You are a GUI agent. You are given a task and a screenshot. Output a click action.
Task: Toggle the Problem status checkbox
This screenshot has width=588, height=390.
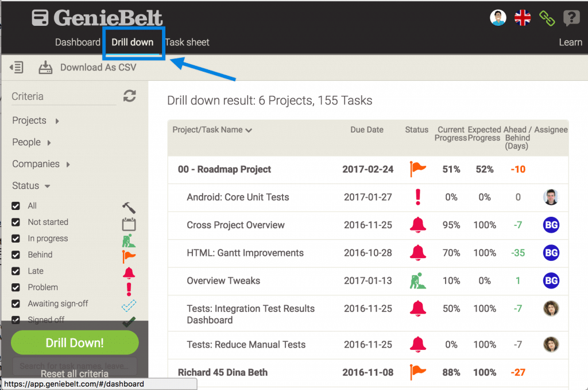pyautogui.click(x=16, y=287)
